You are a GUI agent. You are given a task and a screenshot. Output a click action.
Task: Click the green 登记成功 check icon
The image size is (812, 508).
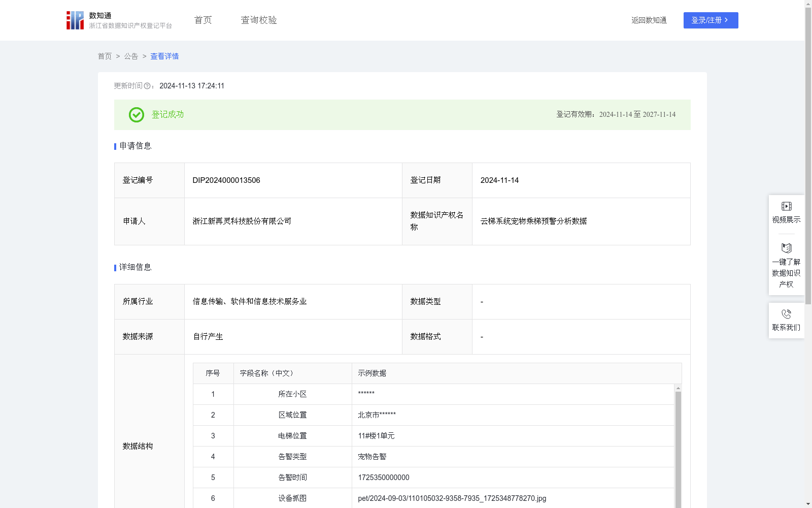click(x=136, y=115)
